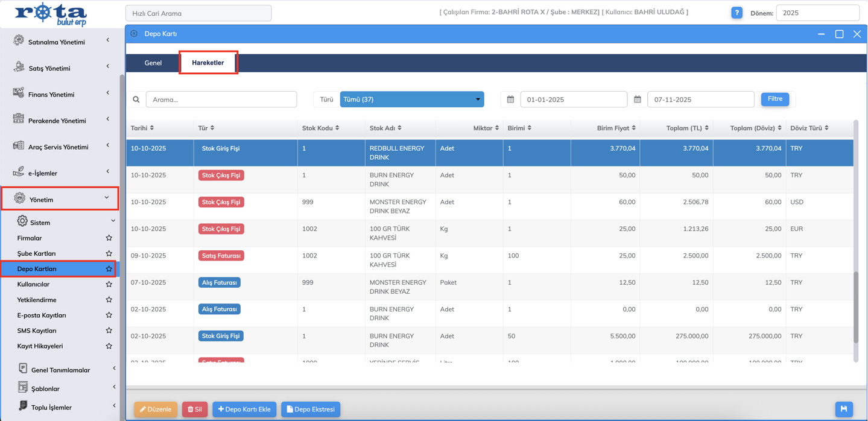Click the Depo Ekstresi button
This screenshot has width=868, height=421.
311,409
